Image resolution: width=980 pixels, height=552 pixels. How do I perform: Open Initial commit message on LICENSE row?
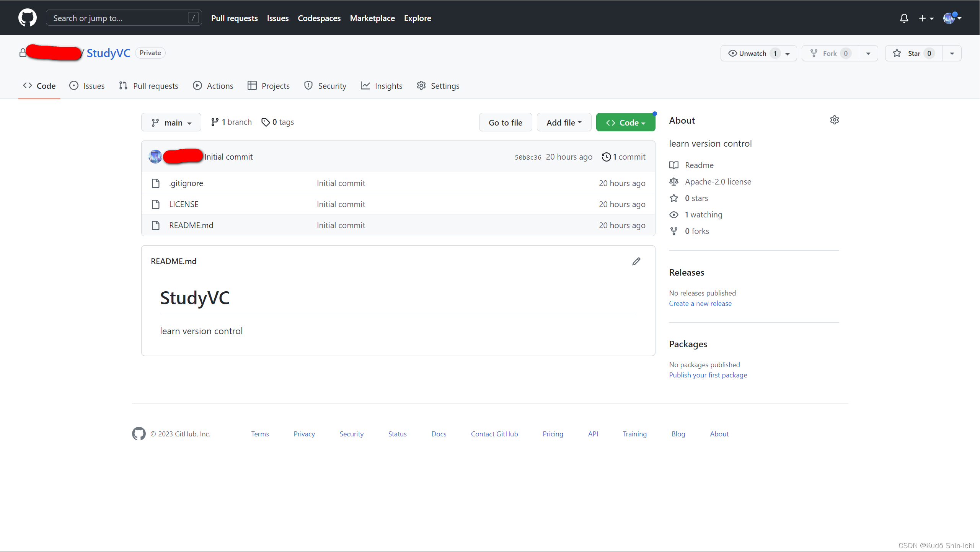tap(341, 204)
